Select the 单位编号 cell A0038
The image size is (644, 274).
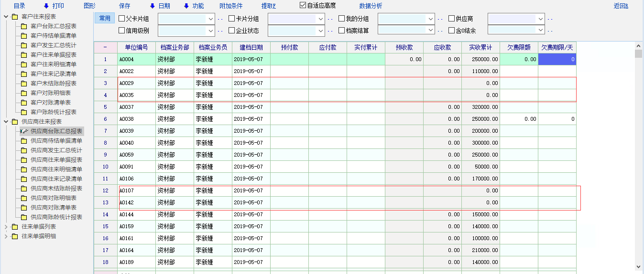136,119
